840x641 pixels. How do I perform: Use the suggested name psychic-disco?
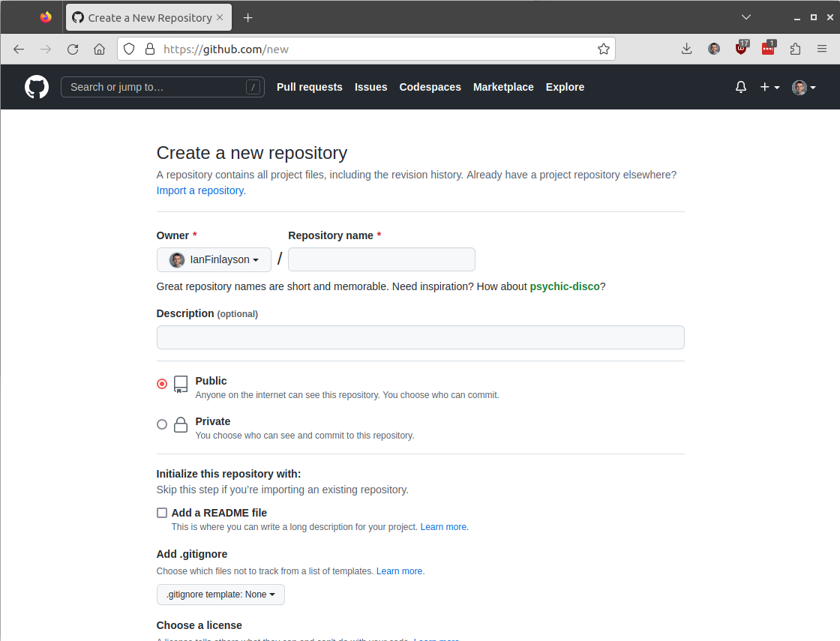pyautogui.click(x=565, y=286)
